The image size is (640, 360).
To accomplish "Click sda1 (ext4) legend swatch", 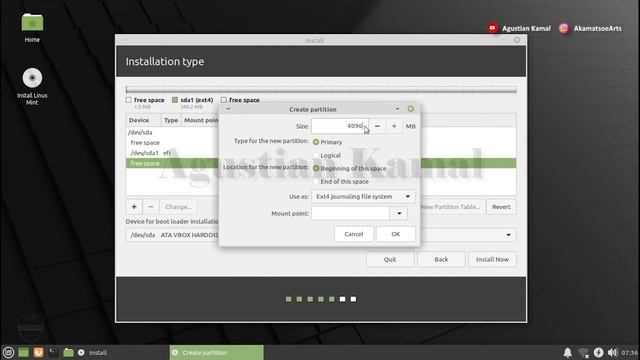I will tap(175, 100).
